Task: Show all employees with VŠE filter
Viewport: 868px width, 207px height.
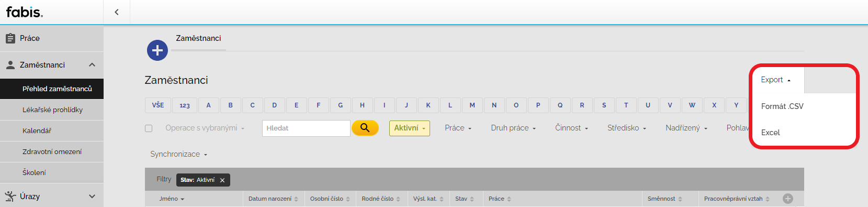Action: click(x=158, y=105)
